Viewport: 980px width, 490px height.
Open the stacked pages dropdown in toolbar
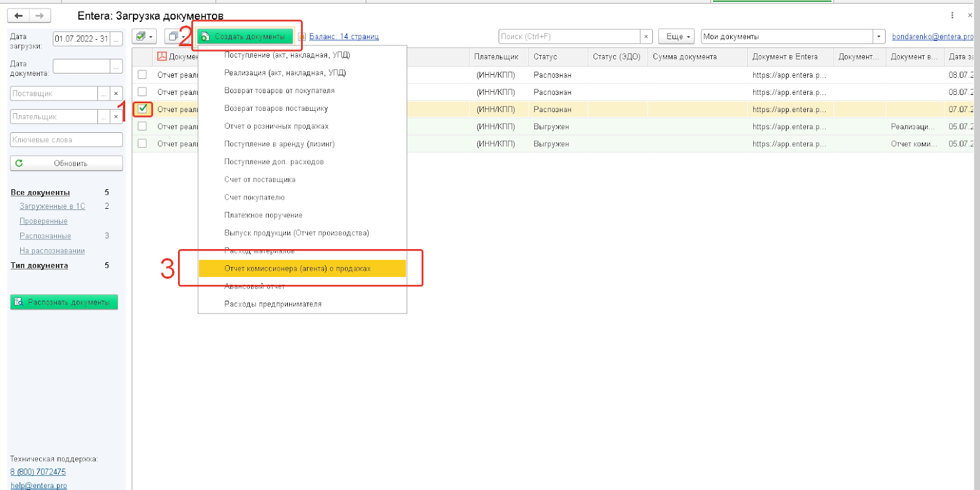pyautogui.click(x=176, y=37)
